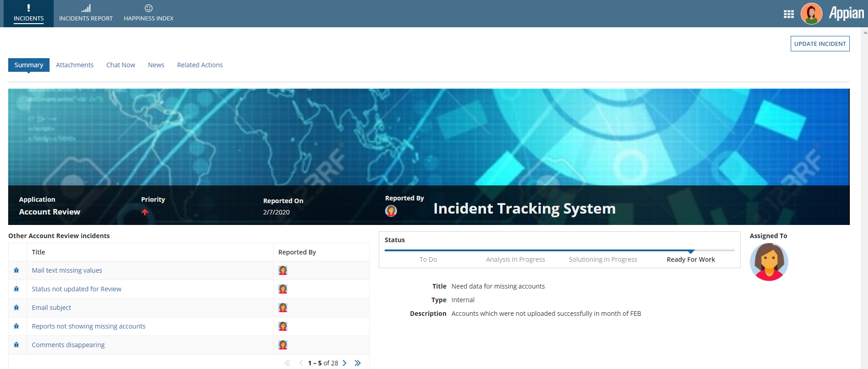Open the Happiness Index page

tap(149, 14)
